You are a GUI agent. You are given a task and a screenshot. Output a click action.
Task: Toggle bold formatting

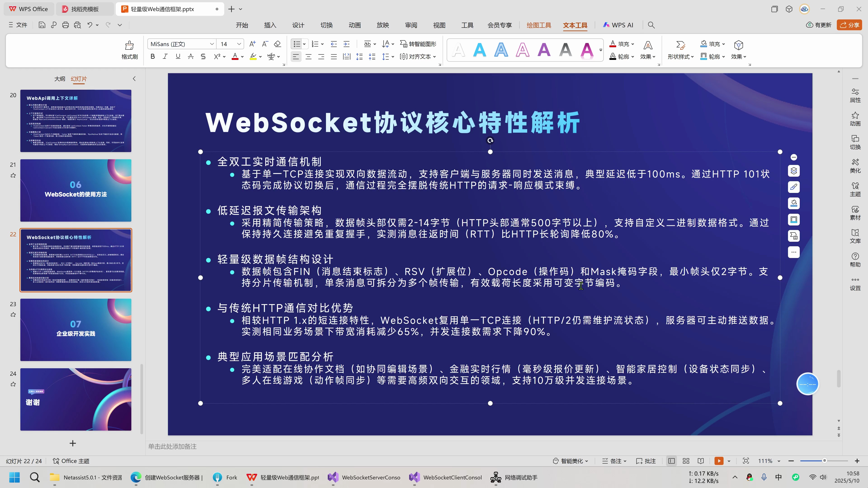152,56
